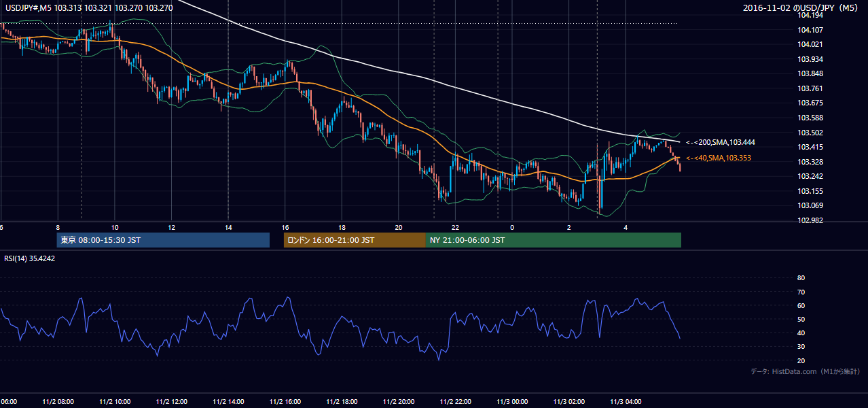868x408 pixels.
Task: Click price scale value 103.934
Action: 810,59
